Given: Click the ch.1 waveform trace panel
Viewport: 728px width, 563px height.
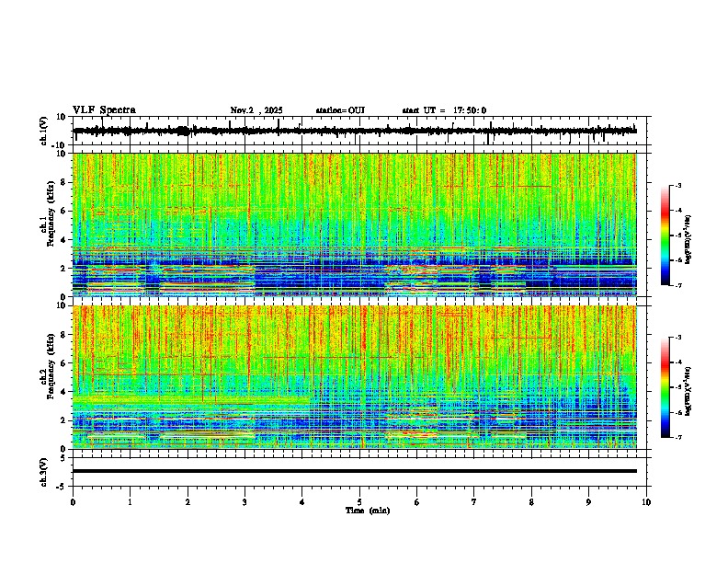Looking at the screenshot, I should tap(361, 131).
